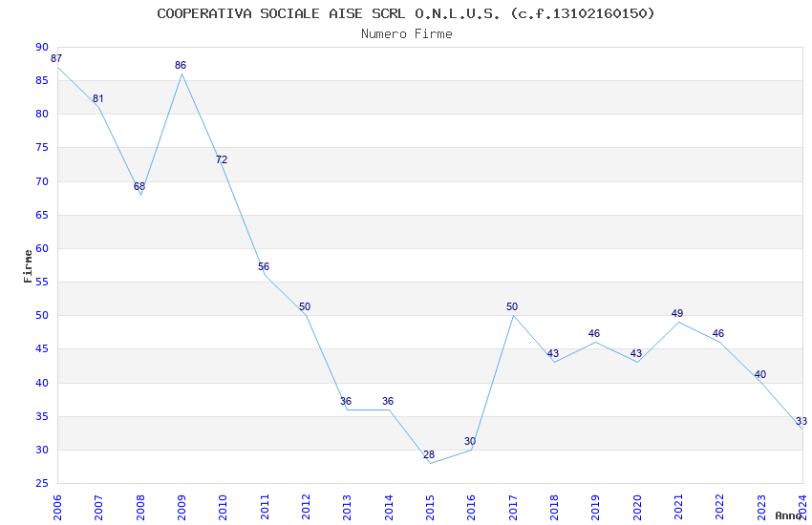Click the y-axis tick label 25
812x525 pixels.
click(42, 483)
